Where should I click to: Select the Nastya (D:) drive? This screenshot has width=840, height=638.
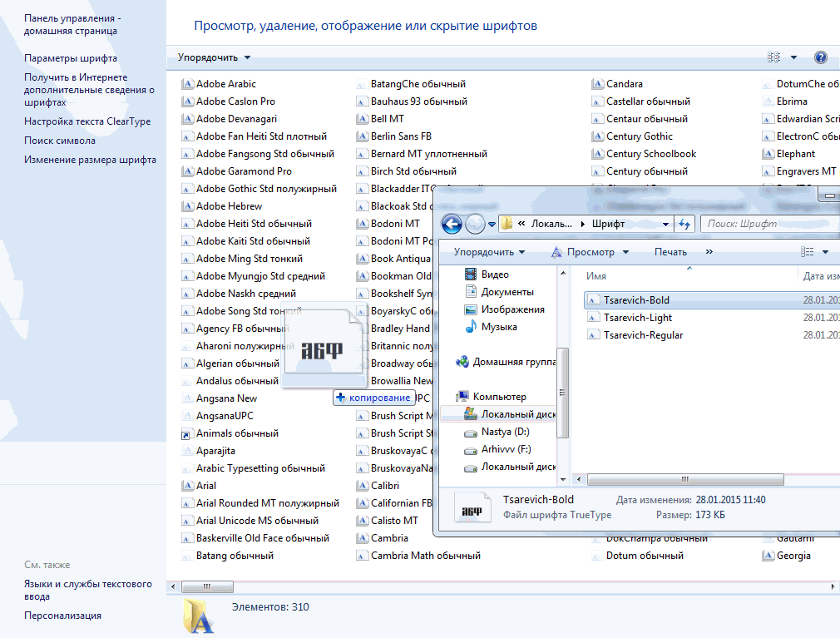(497, 432)
